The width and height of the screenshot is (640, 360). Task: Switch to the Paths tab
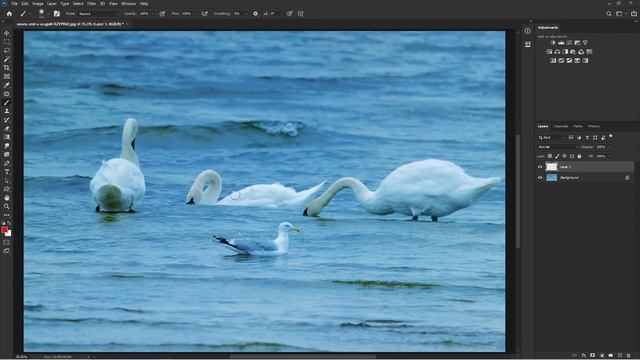tap(578, 127)
